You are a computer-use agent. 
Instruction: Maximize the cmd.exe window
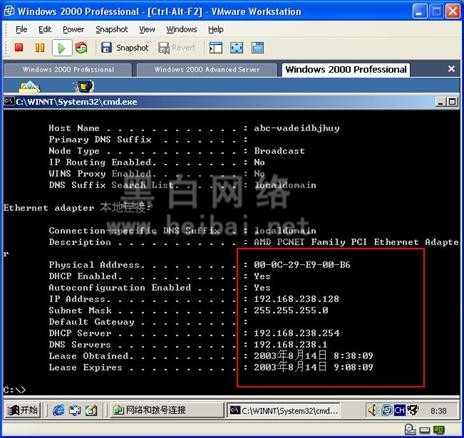click(452, 102)
